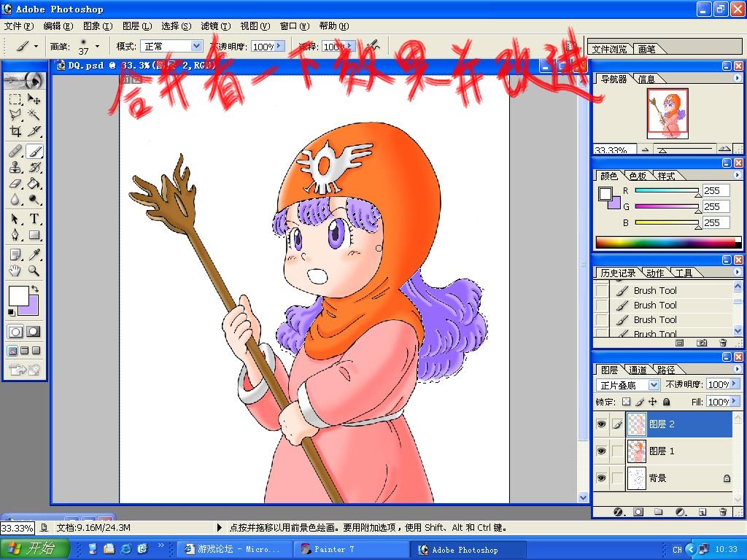Open the 滤镜 menu
The image size is (747, 560).
coord(215,26)
